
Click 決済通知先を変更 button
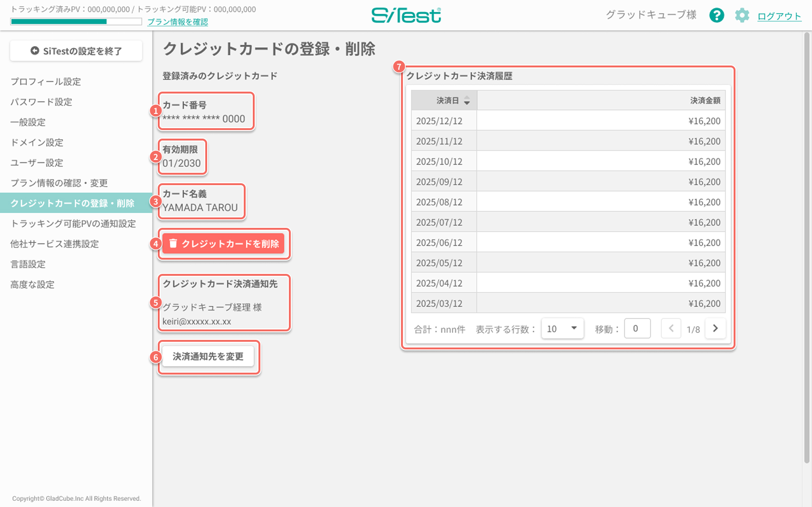(x=208, y=357)
